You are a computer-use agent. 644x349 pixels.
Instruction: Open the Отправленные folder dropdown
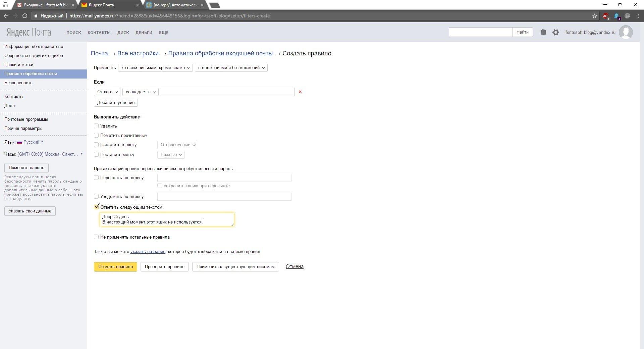177,145
